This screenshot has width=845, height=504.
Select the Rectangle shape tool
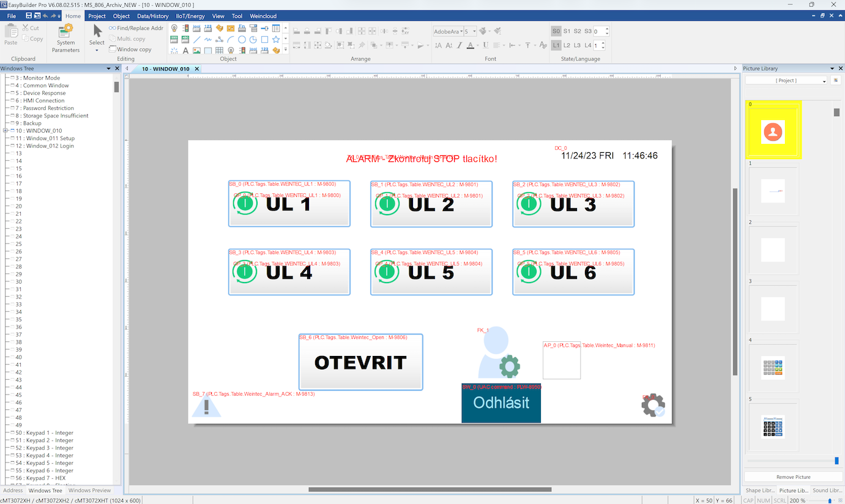[x=264, y=39]
